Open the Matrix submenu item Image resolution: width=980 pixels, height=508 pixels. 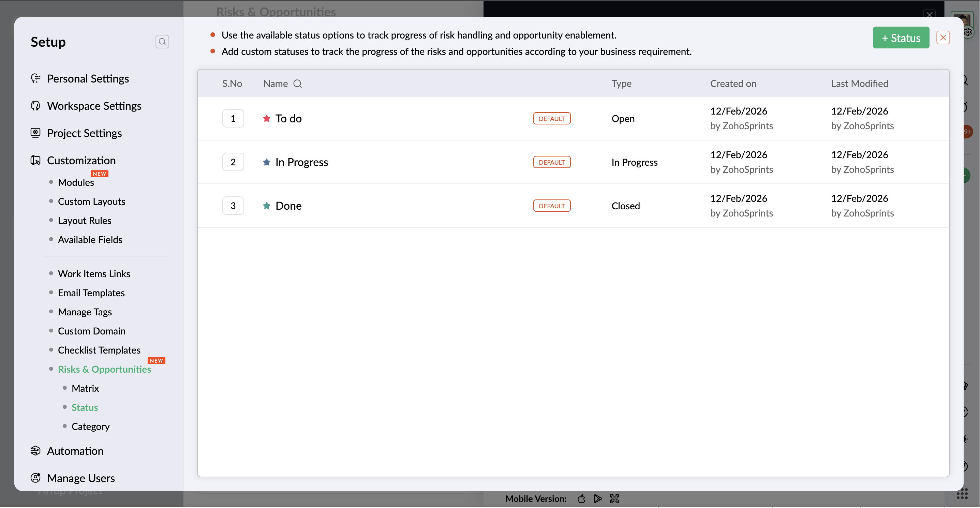coord(85,388)
